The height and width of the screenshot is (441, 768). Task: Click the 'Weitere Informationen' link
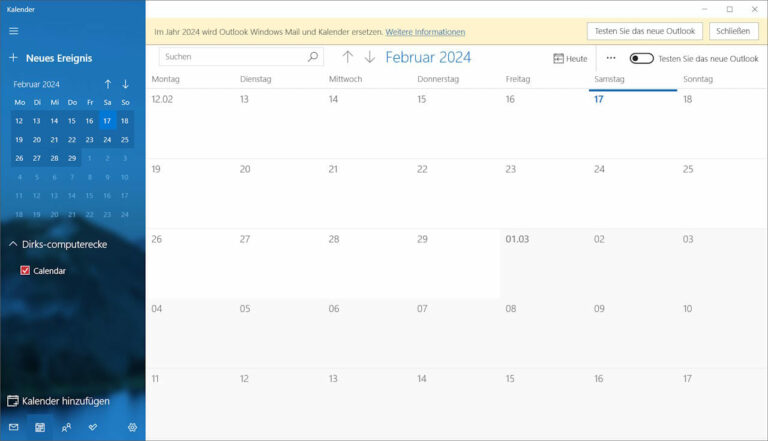(425, 32)
